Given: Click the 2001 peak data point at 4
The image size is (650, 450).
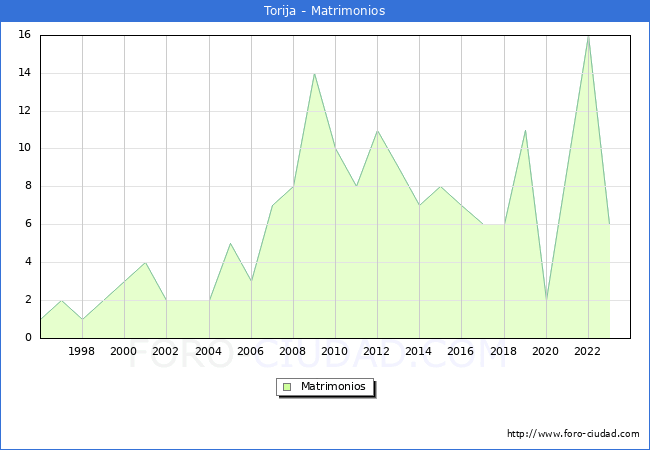Looking at the screenshot, I should coord(145,263).
